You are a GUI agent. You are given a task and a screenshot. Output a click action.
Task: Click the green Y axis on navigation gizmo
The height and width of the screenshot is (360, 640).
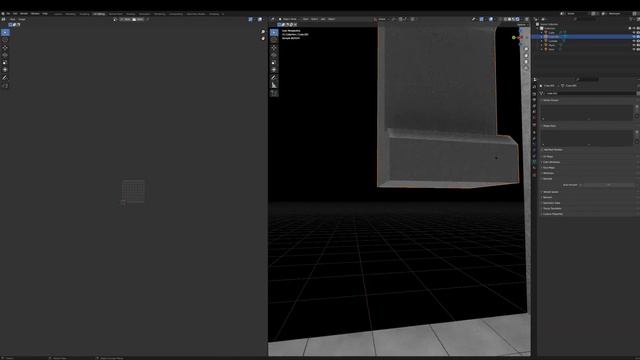click(514, 38)
